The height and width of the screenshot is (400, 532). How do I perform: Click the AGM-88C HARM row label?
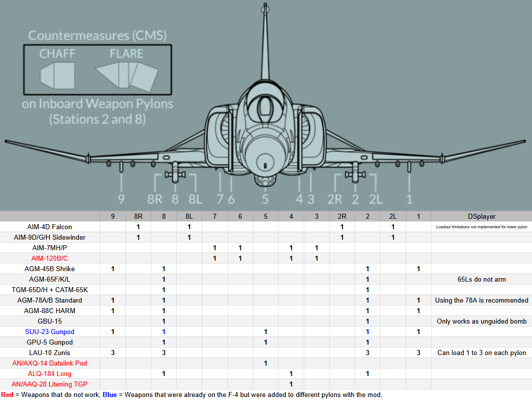[x=50, y=311]
